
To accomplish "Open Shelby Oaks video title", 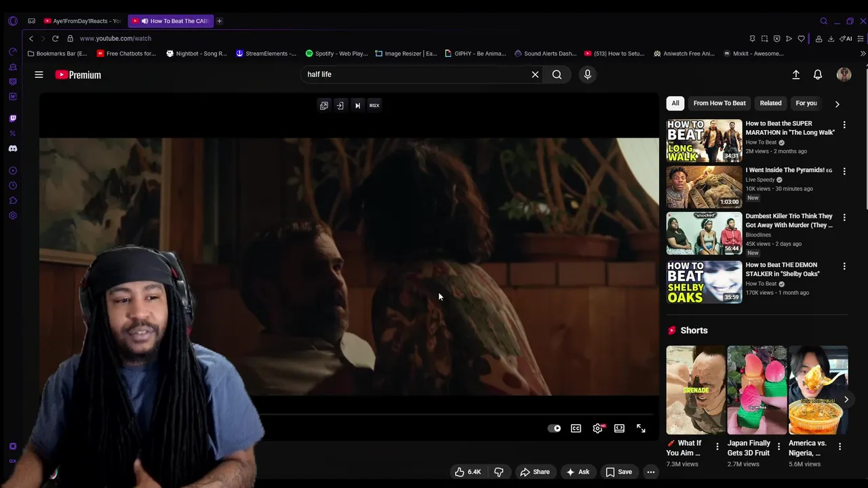I will [783, 269].
